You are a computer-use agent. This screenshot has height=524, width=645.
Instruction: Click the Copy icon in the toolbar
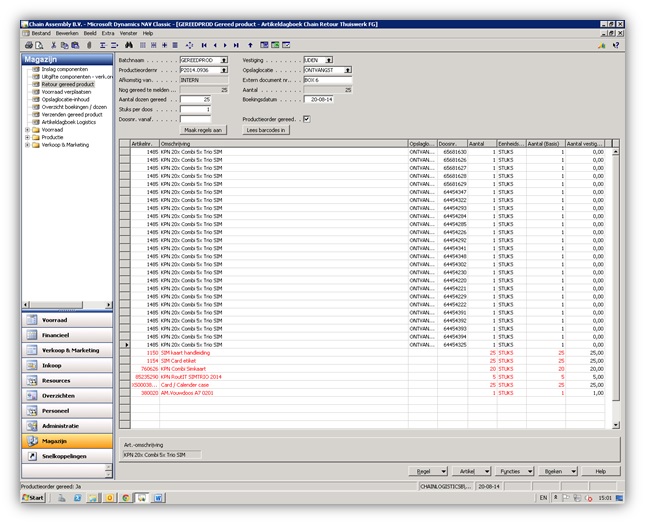65,45
